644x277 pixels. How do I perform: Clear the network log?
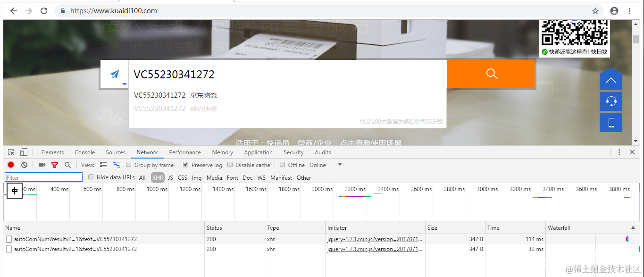coord(24,165)
